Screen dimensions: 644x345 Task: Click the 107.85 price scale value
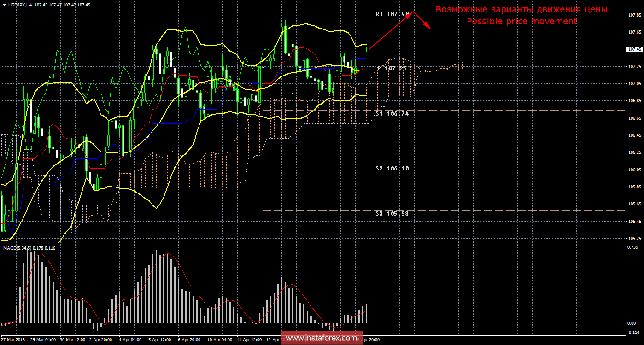tap(634, 15)
